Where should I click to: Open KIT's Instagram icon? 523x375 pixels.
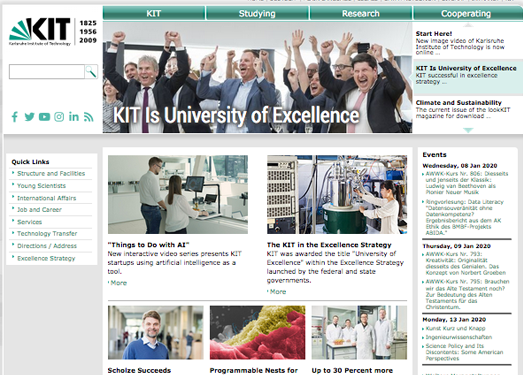click(x=59, y=117)
